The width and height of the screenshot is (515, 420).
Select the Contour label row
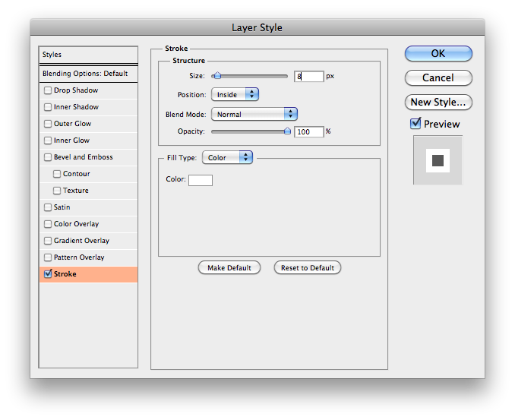[77, 174]
